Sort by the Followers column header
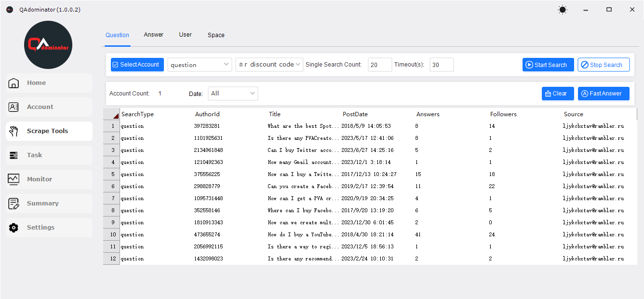The width and height of the screenshot is (644, 299). click(503, 114)
